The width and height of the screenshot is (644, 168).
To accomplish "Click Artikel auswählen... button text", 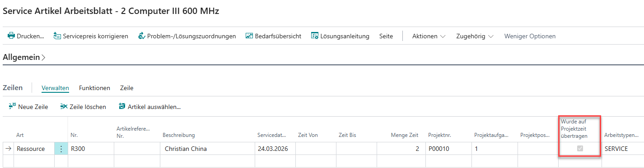I will (154, 107).
